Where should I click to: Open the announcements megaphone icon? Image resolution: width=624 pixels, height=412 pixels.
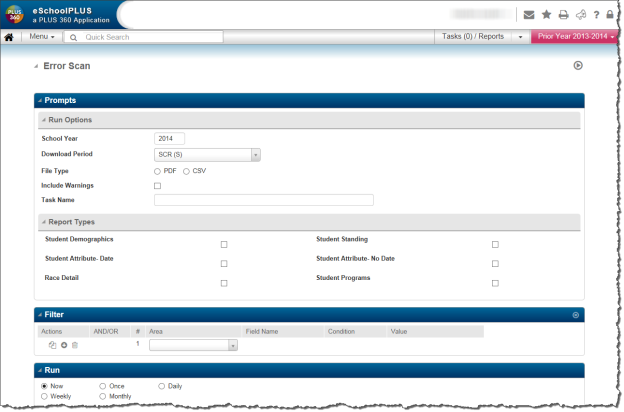tap(580, 15)
